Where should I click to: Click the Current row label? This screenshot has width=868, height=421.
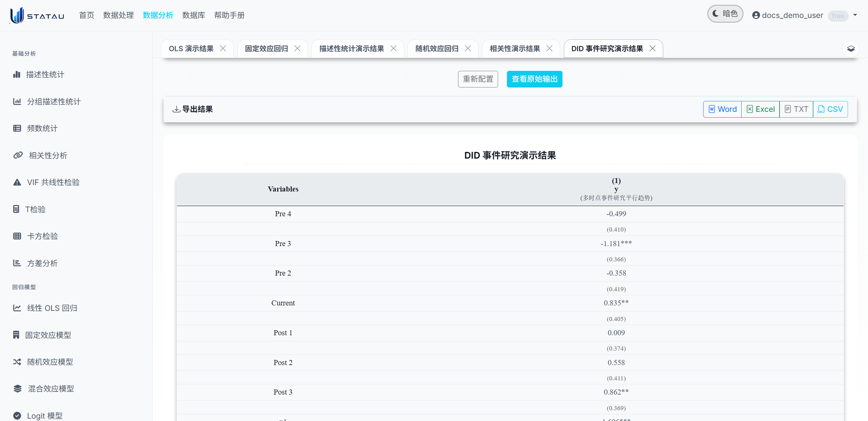pos(283,303)
